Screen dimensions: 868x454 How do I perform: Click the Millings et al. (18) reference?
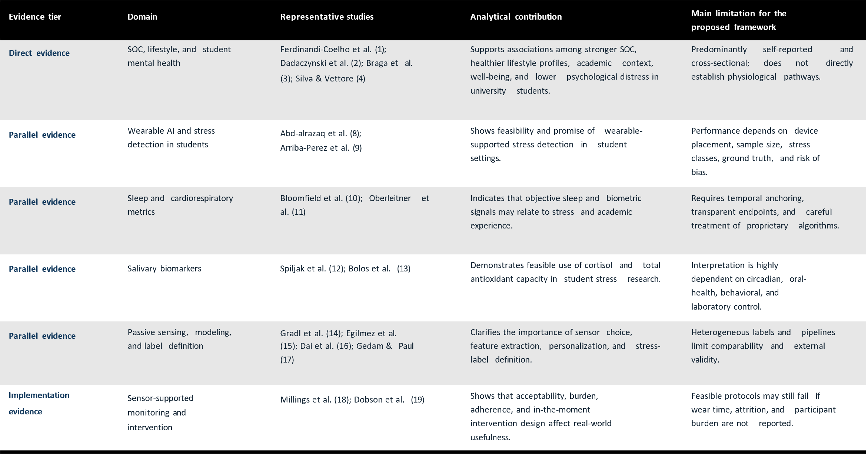[316, 400]
